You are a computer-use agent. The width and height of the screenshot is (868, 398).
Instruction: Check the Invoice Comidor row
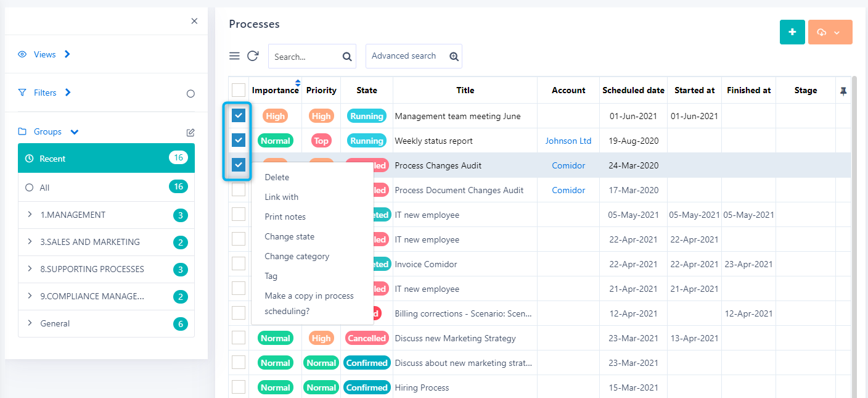pyautogui.click(x=239, y=263)
